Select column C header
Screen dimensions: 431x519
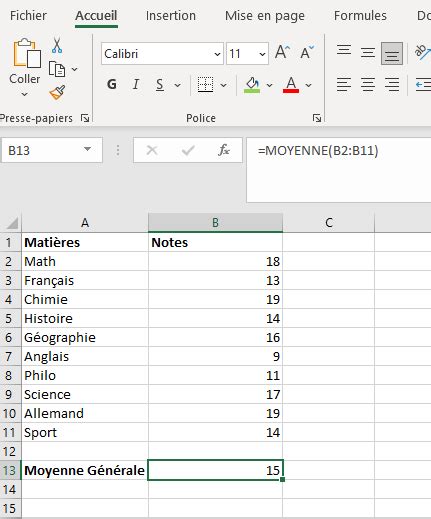point(329,223)
